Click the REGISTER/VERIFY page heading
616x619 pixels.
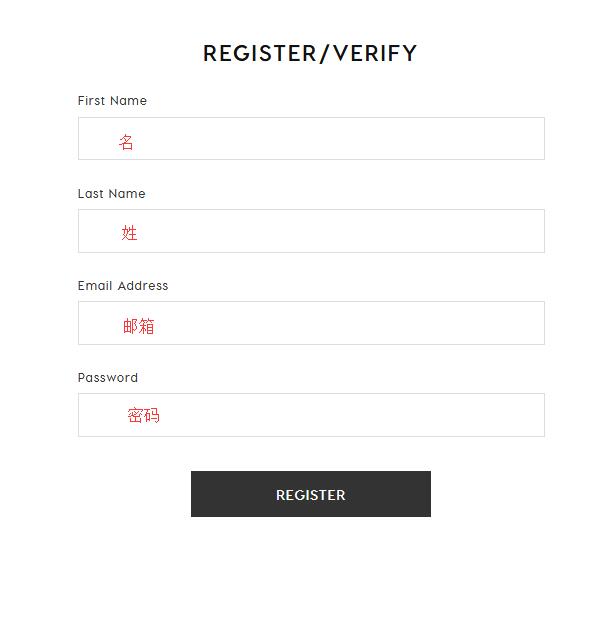point(310,54)
